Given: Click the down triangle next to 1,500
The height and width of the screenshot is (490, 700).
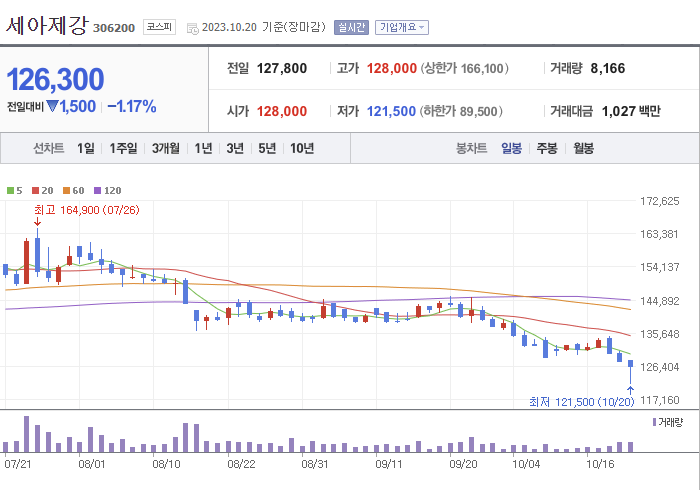Looking at the screenshot, I should 52,106.
